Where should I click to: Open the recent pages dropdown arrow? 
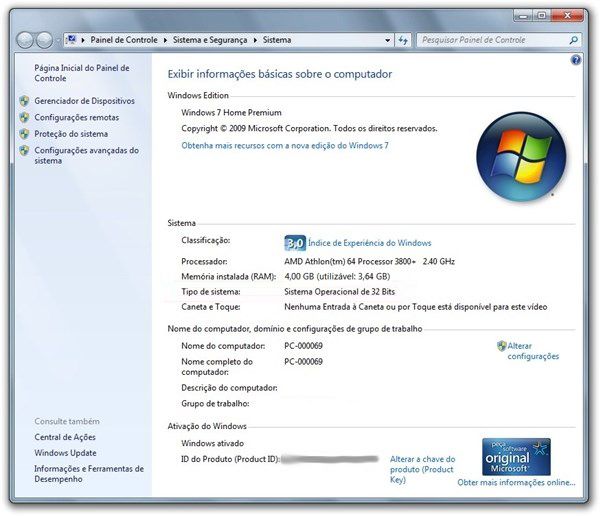click(x=58, y=40)
